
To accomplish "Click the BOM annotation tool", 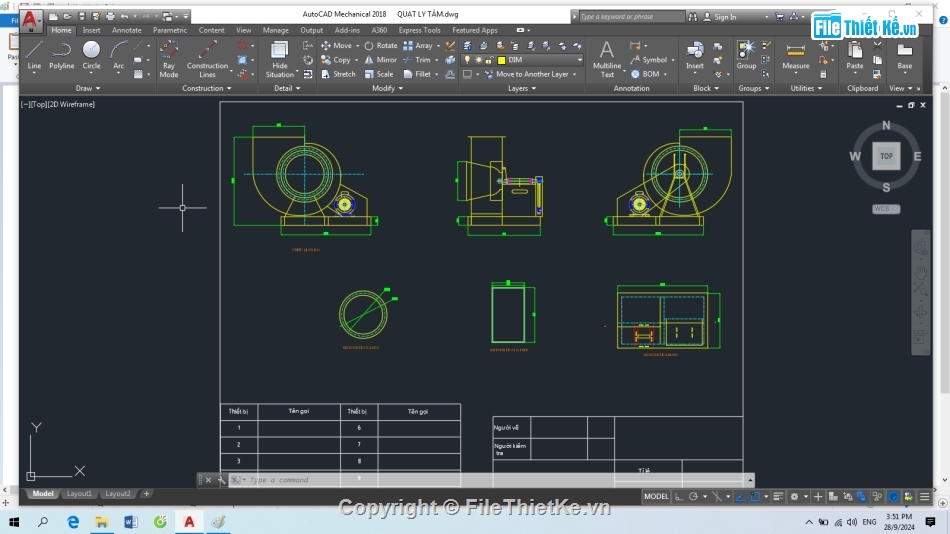I will point(646,74).
